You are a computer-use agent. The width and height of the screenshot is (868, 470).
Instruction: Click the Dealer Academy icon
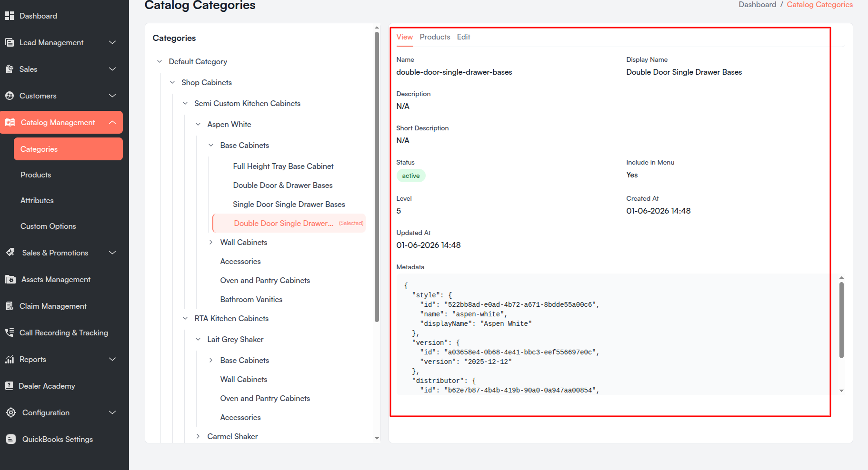(9, 386)
